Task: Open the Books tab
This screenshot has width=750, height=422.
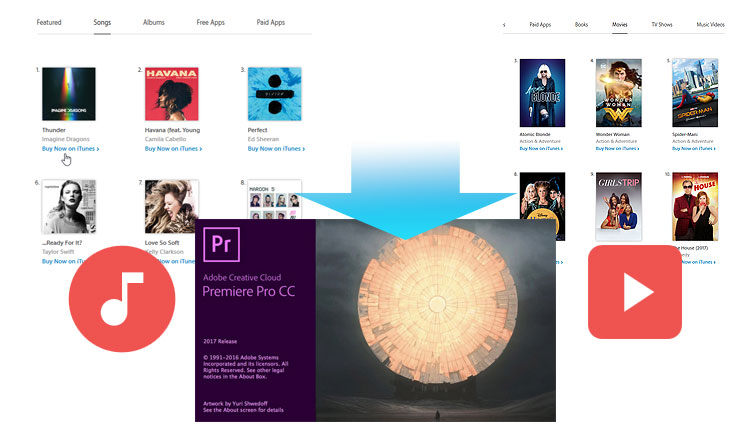Action: pos(583,23)
